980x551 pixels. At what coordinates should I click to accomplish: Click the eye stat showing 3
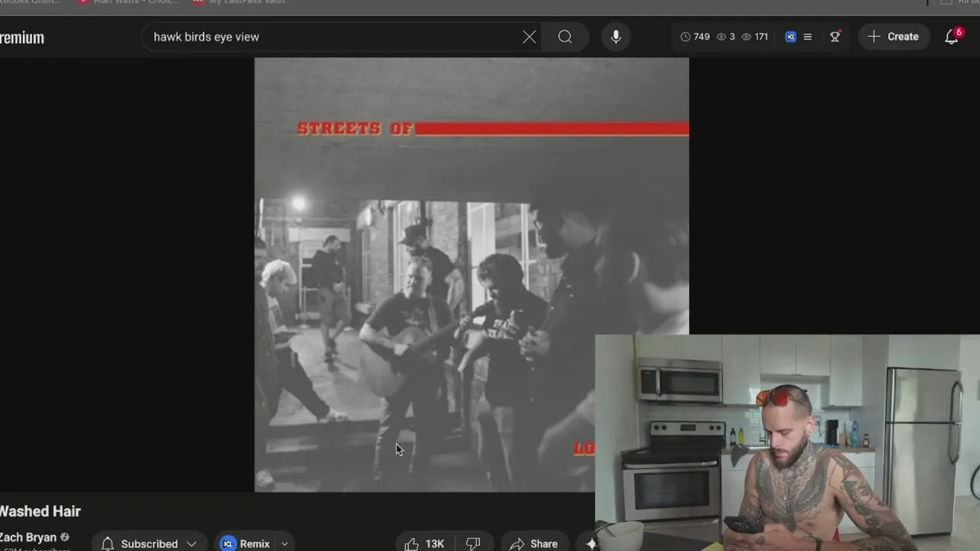pyautogui.click(x=726, y=37)
